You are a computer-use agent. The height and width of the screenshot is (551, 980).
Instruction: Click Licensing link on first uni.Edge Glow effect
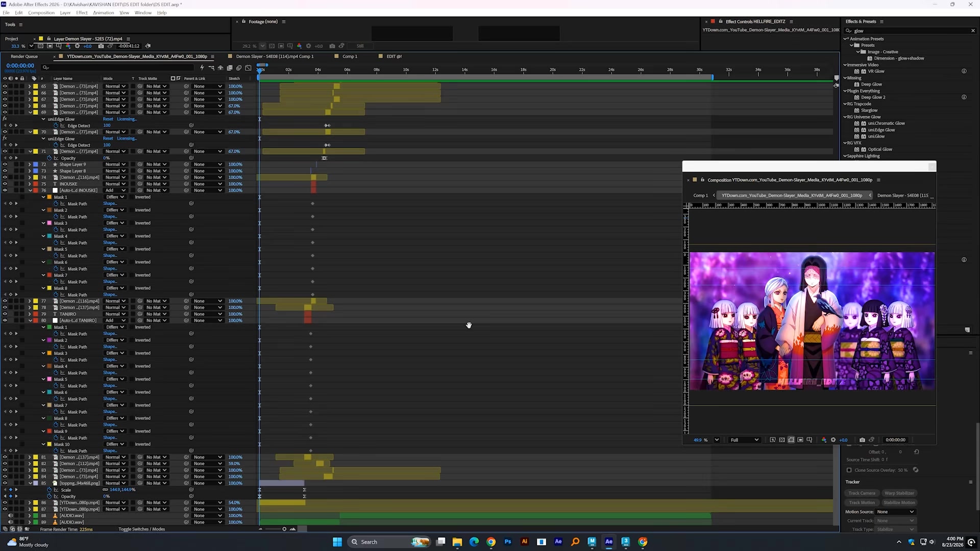(127, 119)
